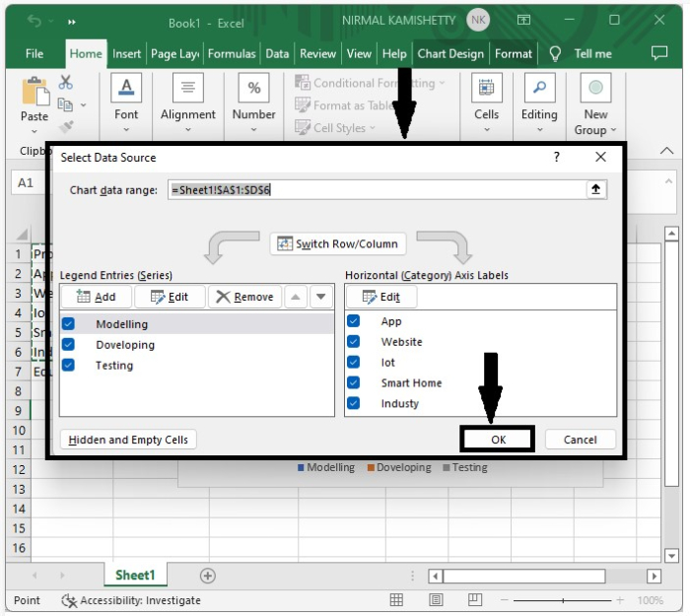Uncheck the Iot category checkbox
This screenshot has height=616, width=690.
[353, 362]
